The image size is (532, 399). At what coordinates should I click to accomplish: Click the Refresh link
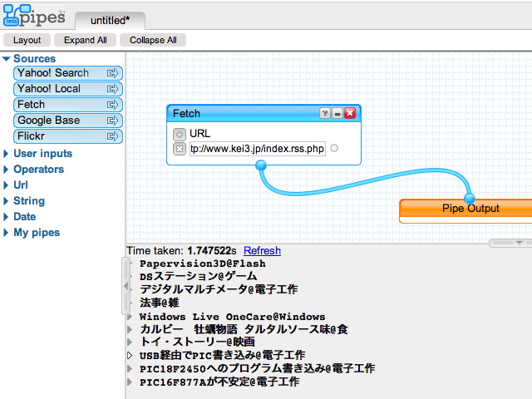[262, 250]
